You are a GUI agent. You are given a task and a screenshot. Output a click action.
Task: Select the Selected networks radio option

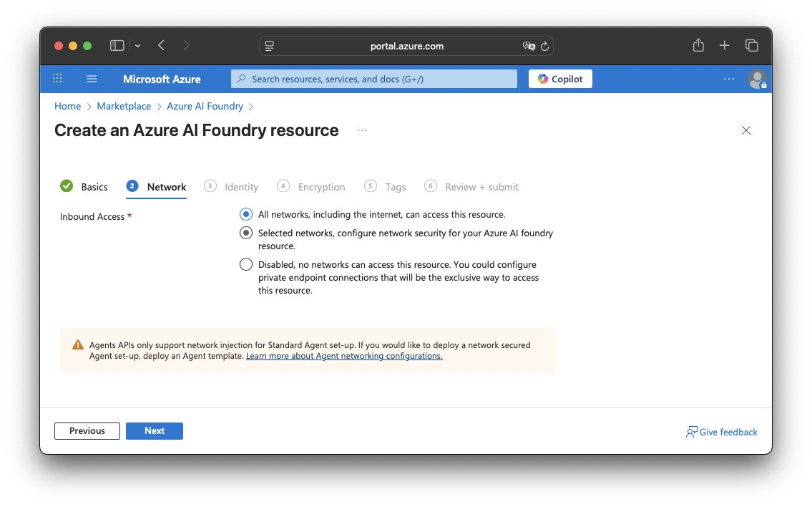(x=246, y=233)
